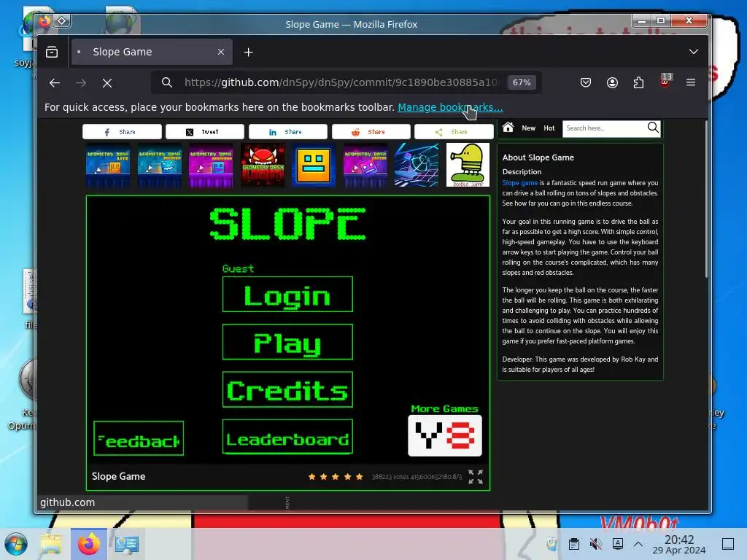Open the Hot games menu item
The width and height of the screenshot is (747, 560).
(x=549, y=128)
